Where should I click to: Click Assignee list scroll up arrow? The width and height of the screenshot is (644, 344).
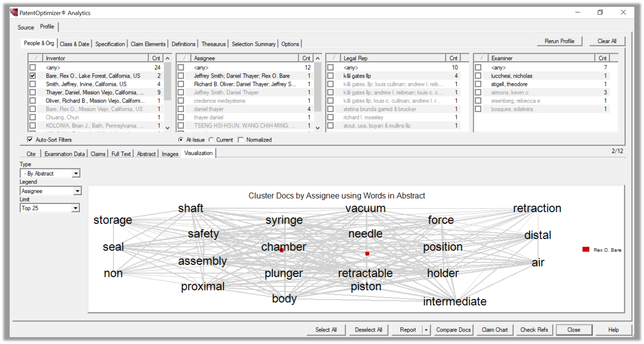[x=318, y=58]
